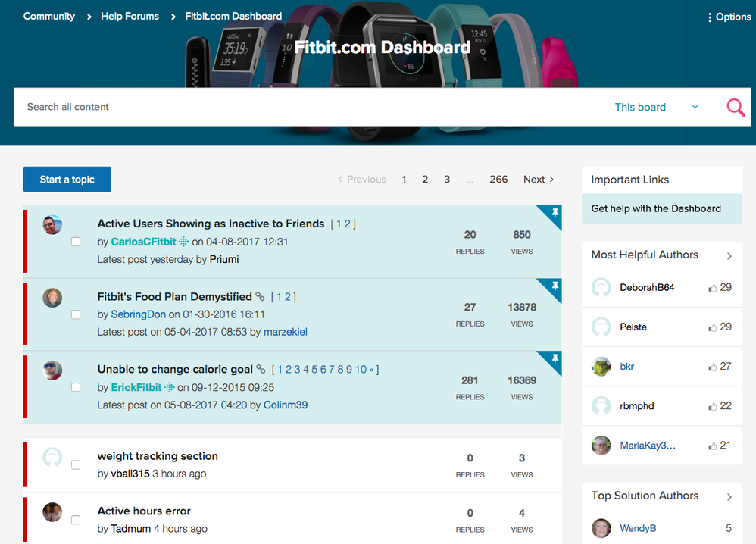This screenshot has height=544, width=756.
Task: Click attachment icon on Unable to change calorie goal
Action: 261,369
